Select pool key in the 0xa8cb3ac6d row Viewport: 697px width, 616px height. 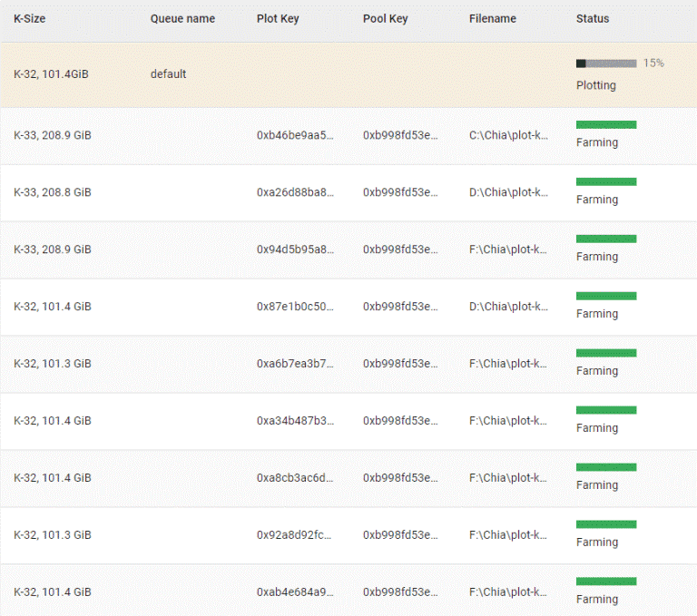tap(400, 478)
